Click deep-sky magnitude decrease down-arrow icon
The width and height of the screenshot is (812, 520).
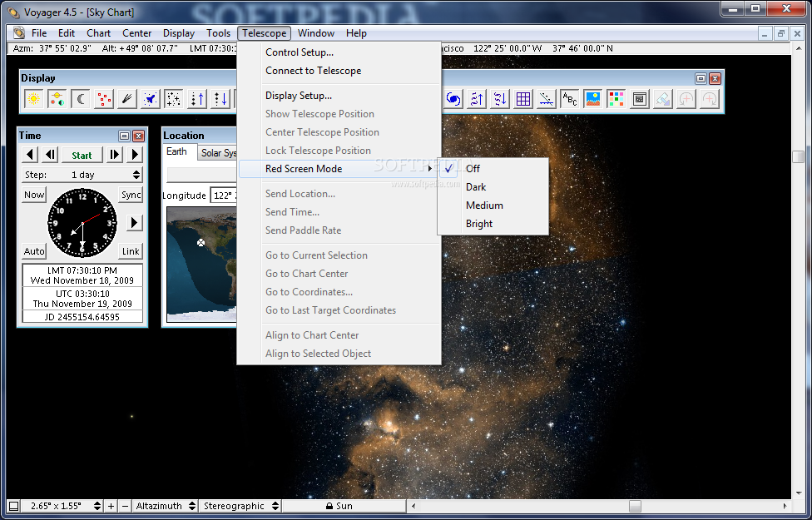pyautogui.click(x=500, y=98)
